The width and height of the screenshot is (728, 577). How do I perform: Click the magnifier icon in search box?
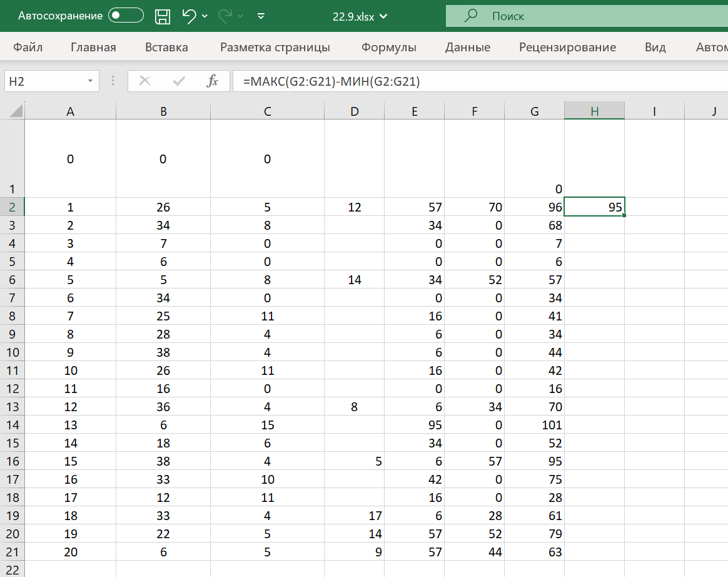click(472, 16)
